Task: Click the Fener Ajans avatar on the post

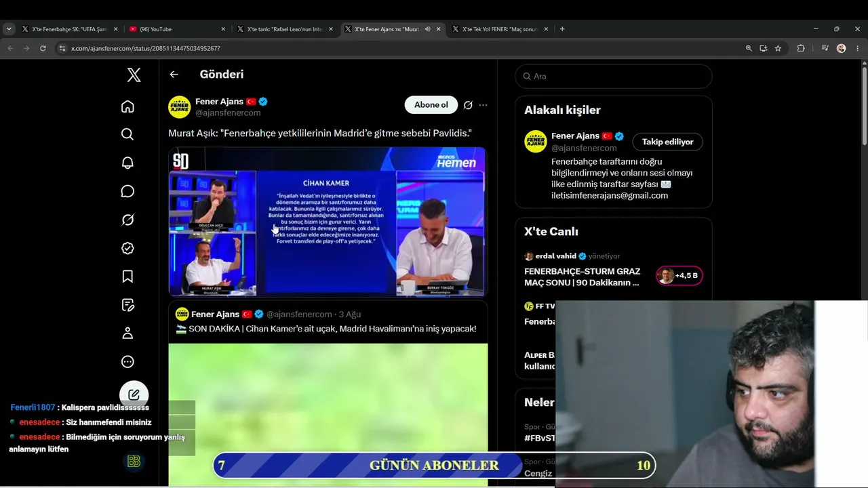Action: point(180,107)
